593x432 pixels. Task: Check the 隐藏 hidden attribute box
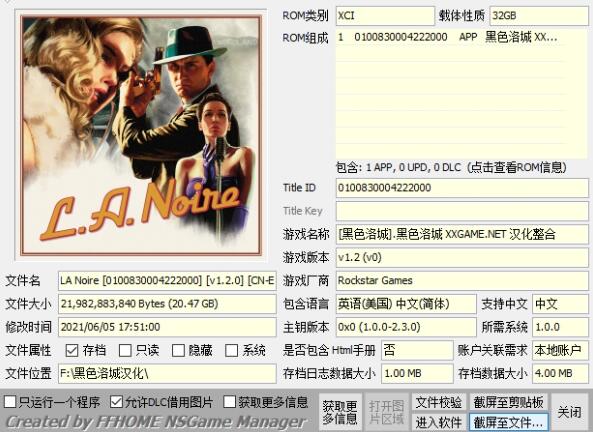coord(178,350)
